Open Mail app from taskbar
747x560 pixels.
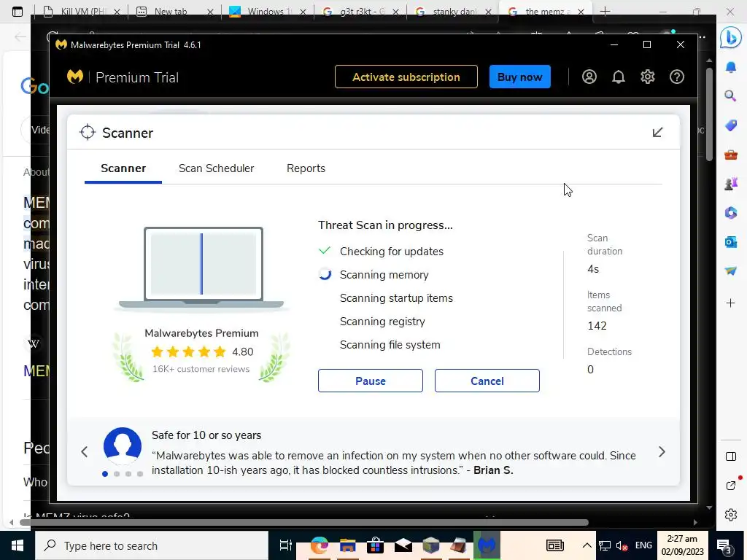click(x=403, y=545)
